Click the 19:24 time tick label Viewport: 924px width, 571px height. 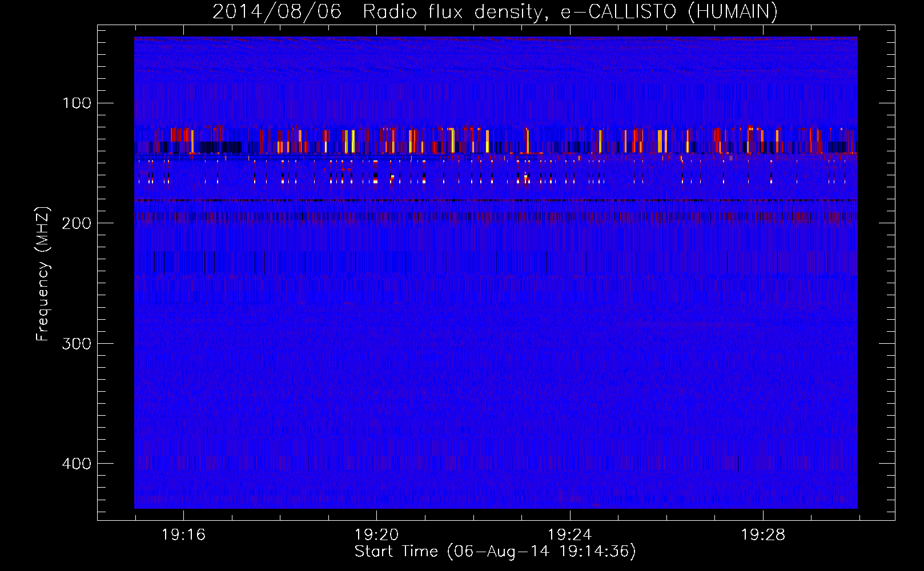569,535
